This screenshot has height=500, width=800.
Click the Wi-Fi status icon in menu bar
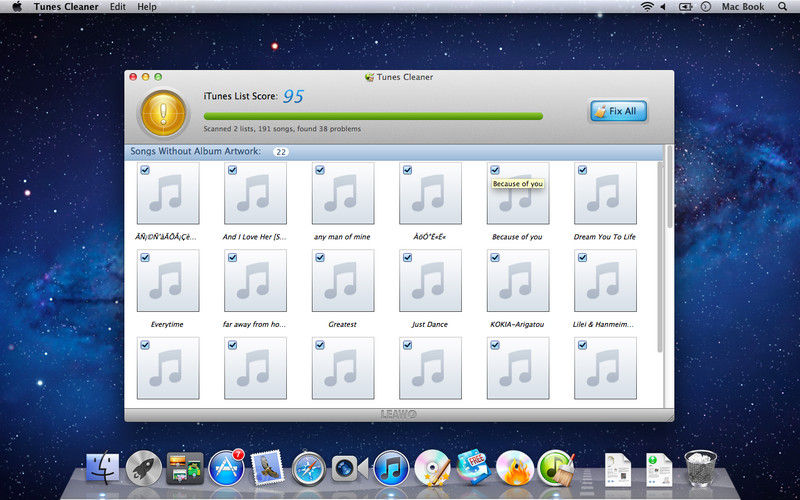click(647, 7)
